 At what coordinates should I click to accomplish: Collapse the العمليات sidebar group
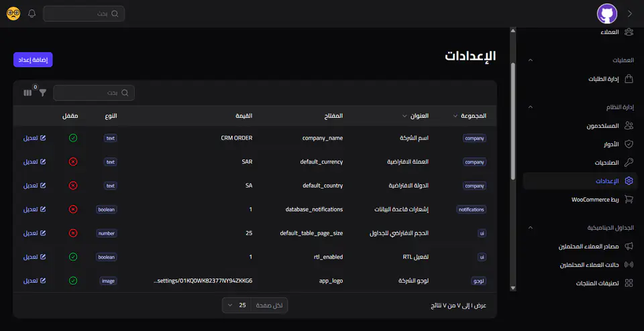point(530,60)
